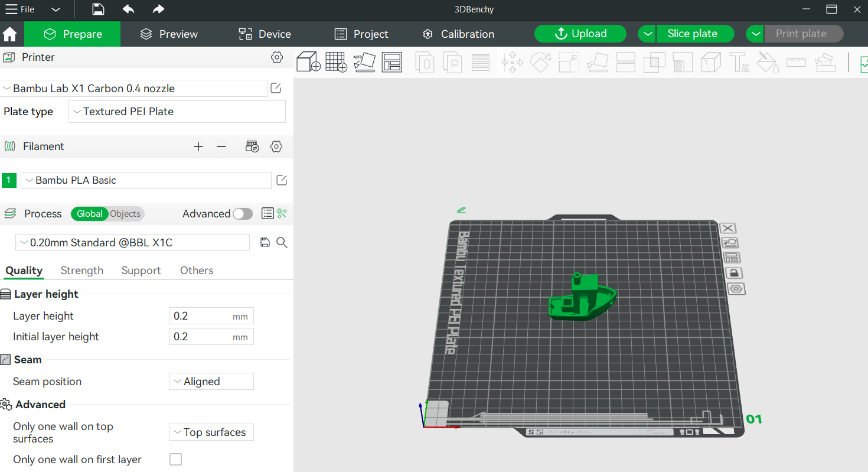
Task: Enable Only one wall on first layer
Action: [175, 459]
